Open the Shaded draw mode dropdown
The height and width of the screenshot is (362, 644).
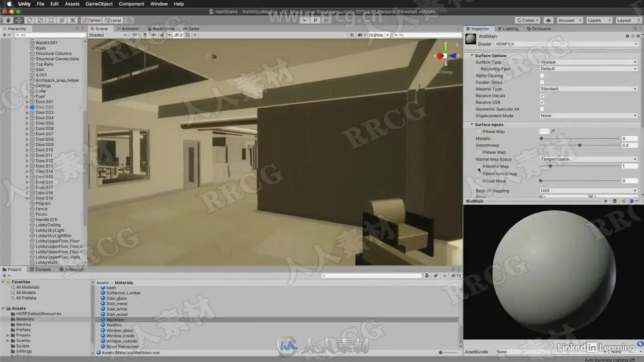click(108, 35)
